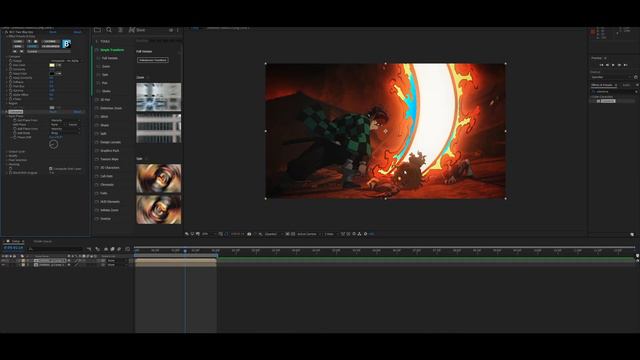This screenshot has height=360, width=640.
Task: Select the Extensive Zoom category
Action: point(111,108)
